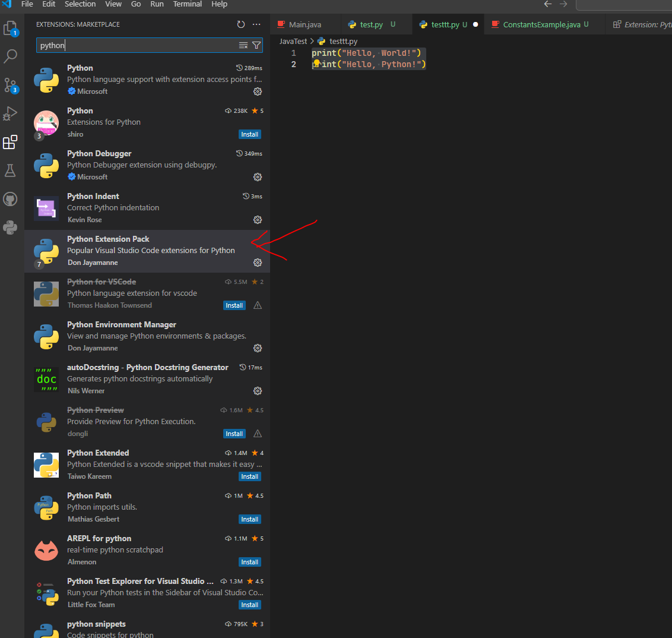Open the Terminal menu
The image size is (672, 638).
pyautogui.click(x=187, y=4)
